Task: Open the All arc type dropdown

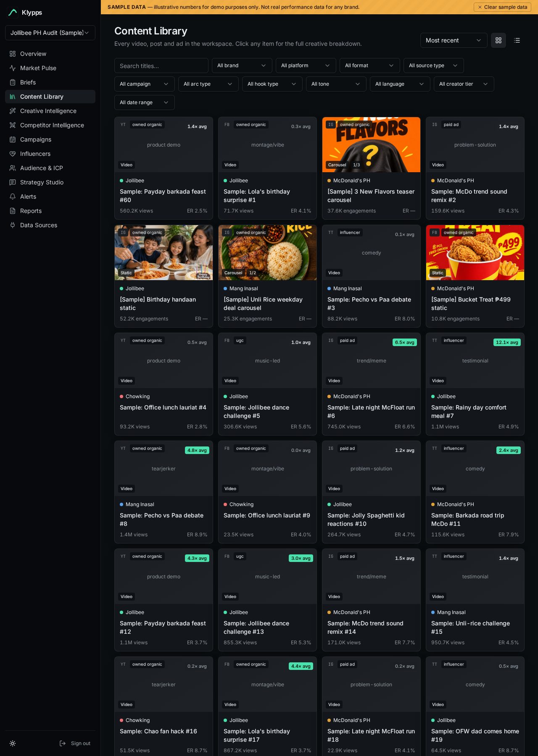Action: pos(208,84)
